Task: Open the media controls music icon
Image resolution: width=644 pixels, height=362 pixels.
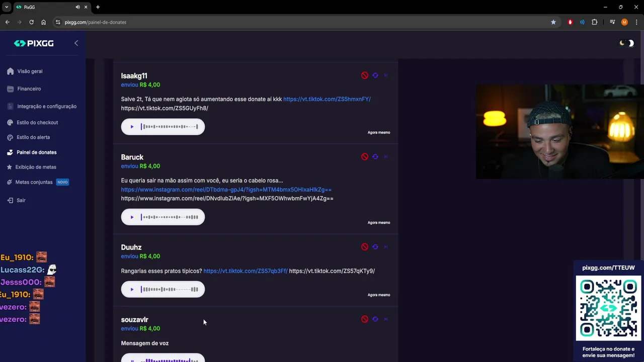Action: tap(612, 22)
